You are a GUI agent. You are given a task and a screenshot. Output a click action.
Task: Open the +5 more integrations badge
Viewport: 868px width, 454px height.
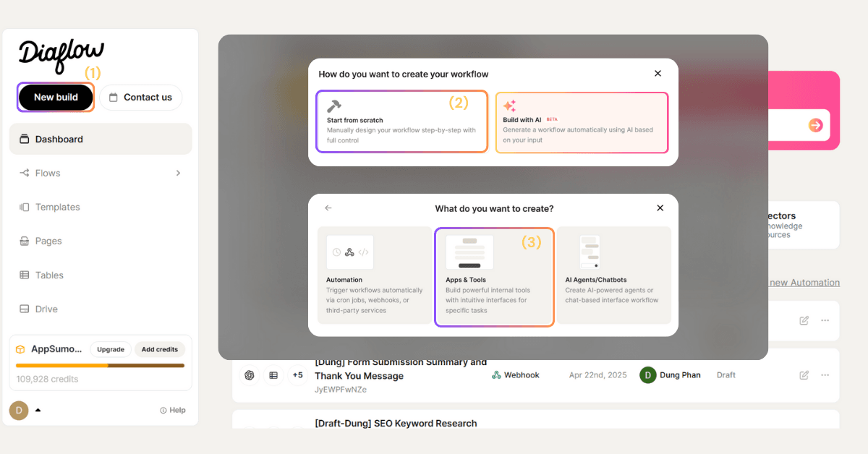tap(297, 375)
